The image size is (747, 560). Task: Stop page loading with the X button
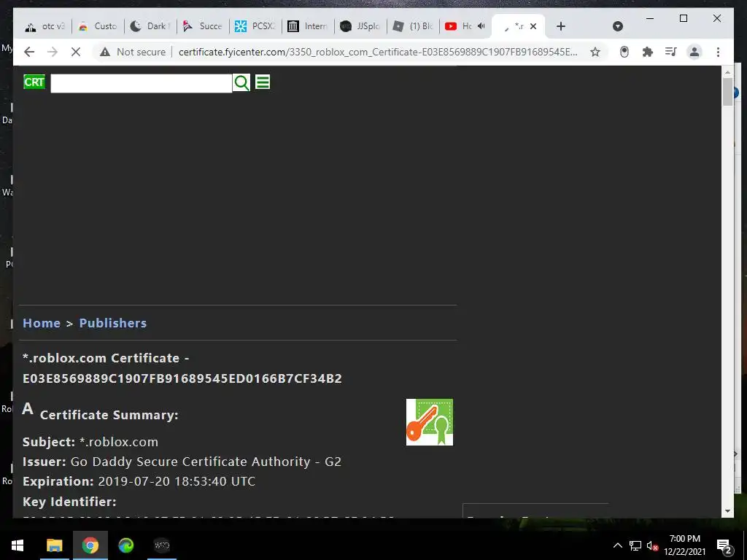[76, 52]
